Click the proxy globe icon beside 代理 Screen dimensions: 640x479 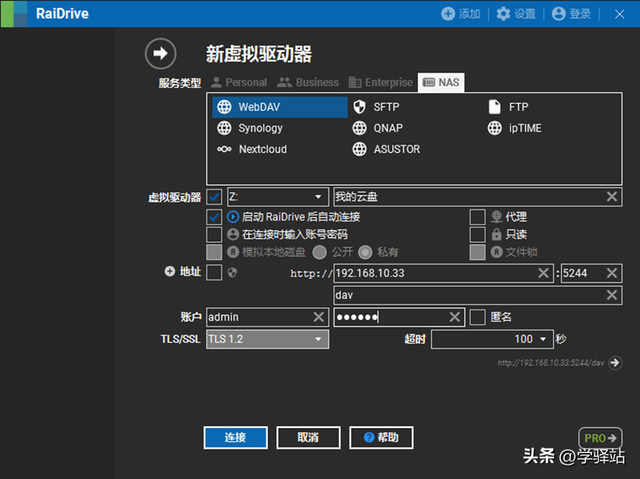[496, 217]
